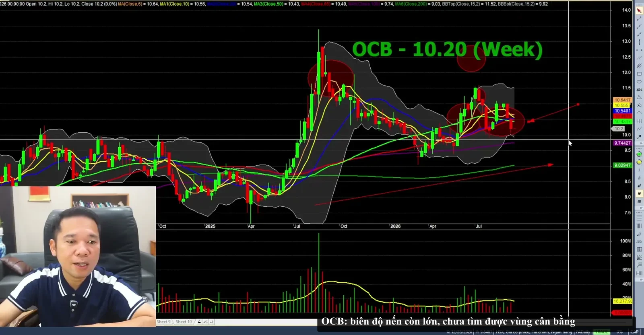Select the Gann fan tool

[x=639, y=257]
